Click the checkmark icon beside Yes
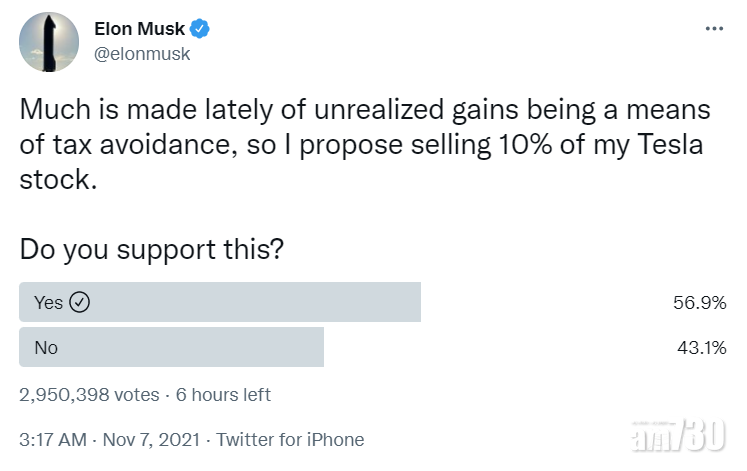The height and width of the screenshot is (471, 747). point(81,302)
